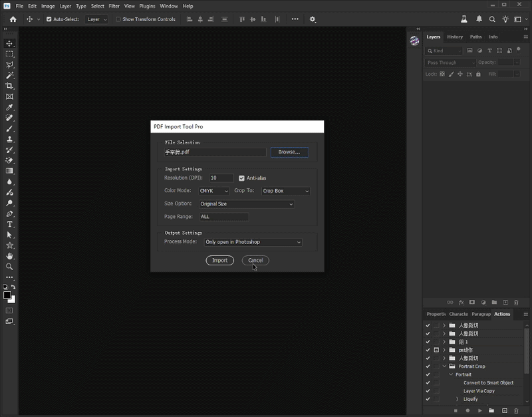Open the Crop To dropdown

[x=286, y=191]
